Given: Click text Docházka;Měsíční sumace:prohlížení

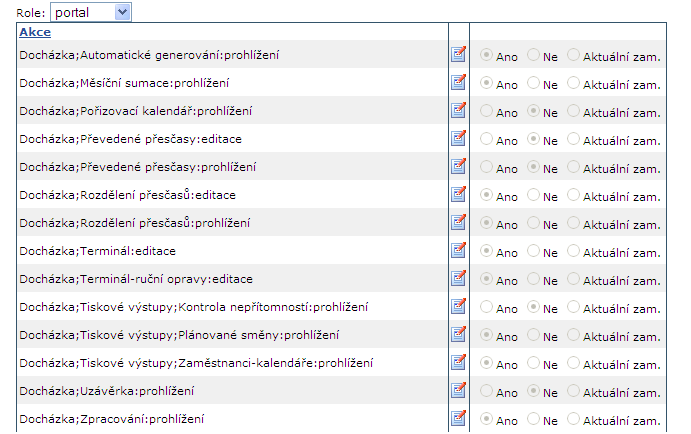Looking at the screenshot, I should click(124, 83).
